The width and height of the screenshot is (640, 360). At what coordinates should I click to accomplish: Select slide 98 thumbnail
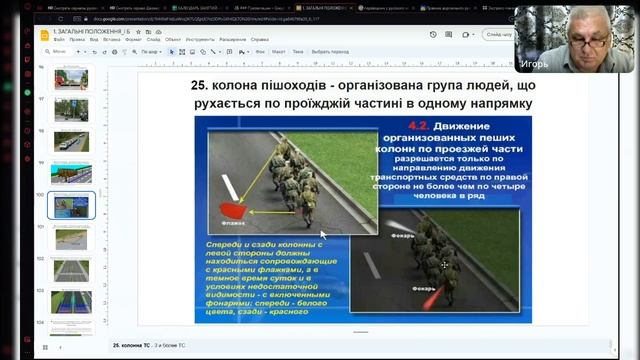71,142
